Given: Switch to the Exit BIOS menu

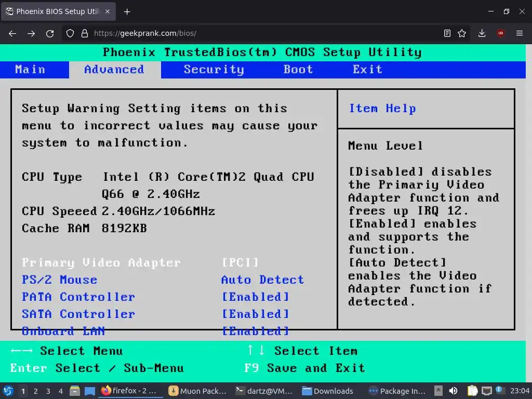Looking at the screenshot, I should [x=367, y=70].
